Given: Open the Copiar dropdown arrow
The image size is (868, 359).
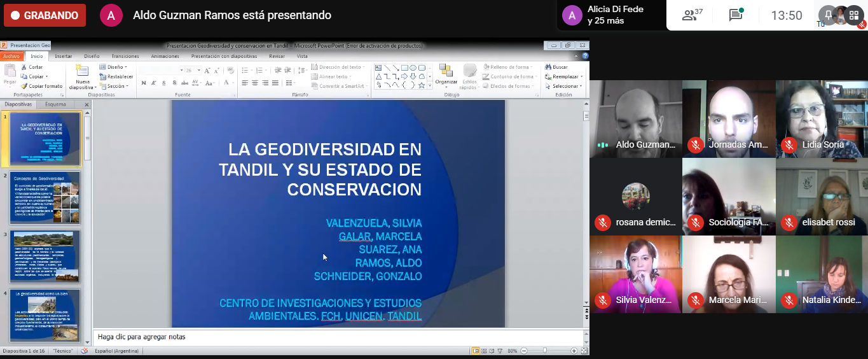Looking at the screenshot, I should pos(46,76).
